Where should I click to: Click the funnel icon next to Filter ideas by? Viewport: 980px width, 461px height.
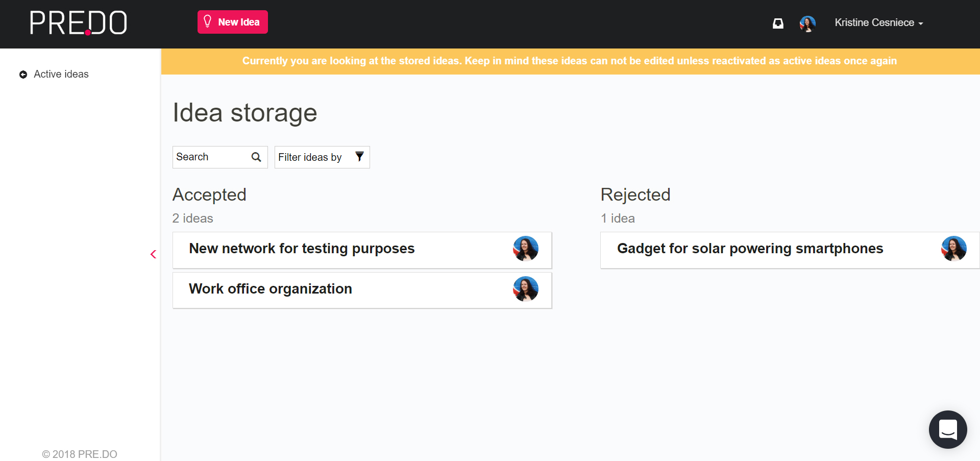point(359,157)
